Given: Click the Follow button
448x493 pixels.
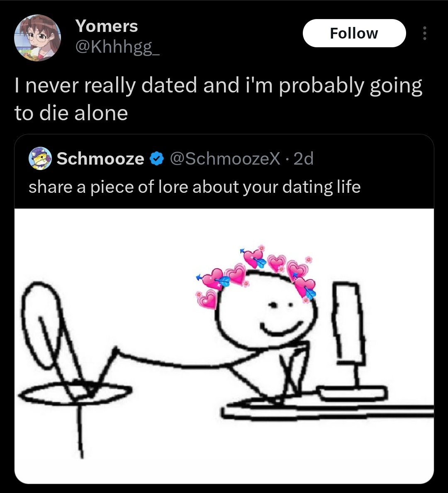Looking at the screenshot, I should 354,33.
